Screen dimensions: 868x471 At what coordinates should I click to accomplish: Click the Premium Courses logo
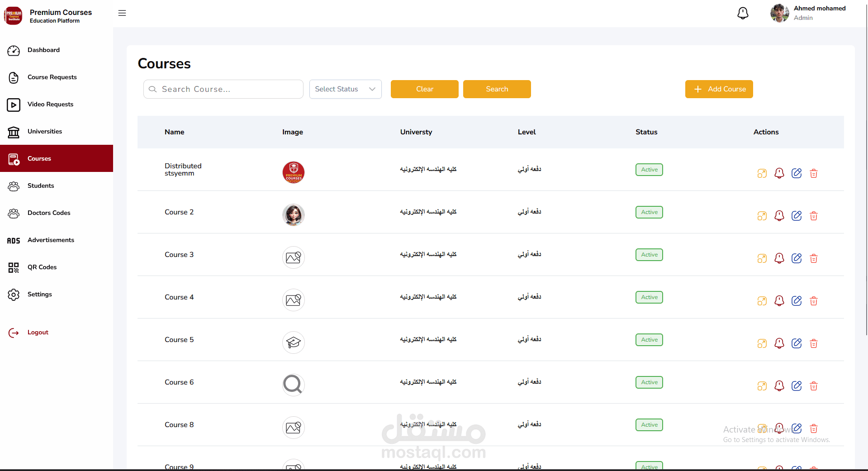(x=13, y=16)
